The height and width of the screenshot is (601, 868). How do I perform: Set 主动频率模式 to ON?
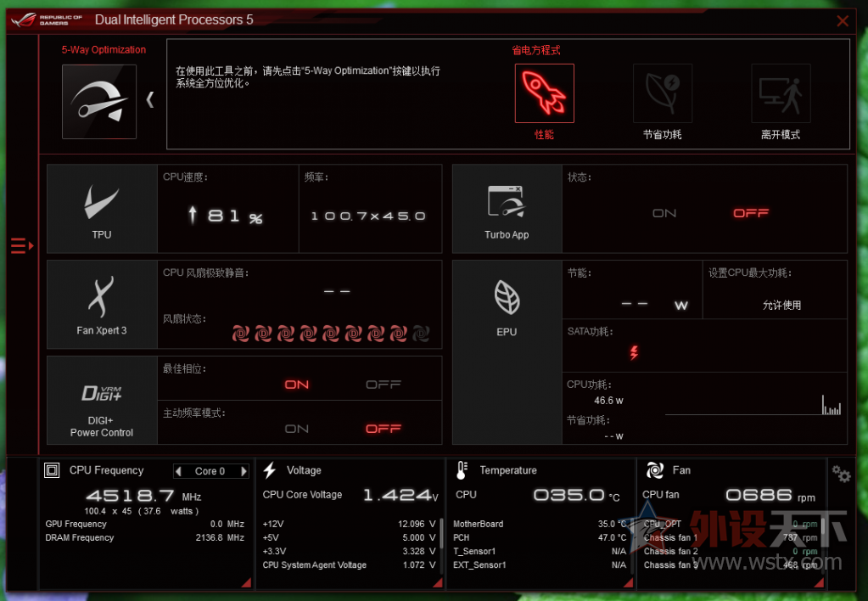(297, 429)
